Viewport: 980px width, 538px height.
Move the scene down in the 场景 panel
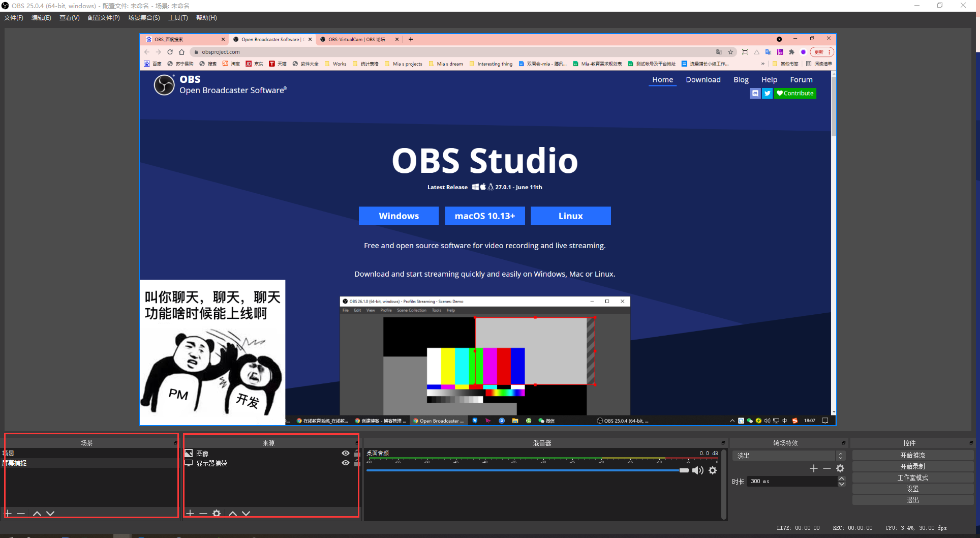[50, 514]
